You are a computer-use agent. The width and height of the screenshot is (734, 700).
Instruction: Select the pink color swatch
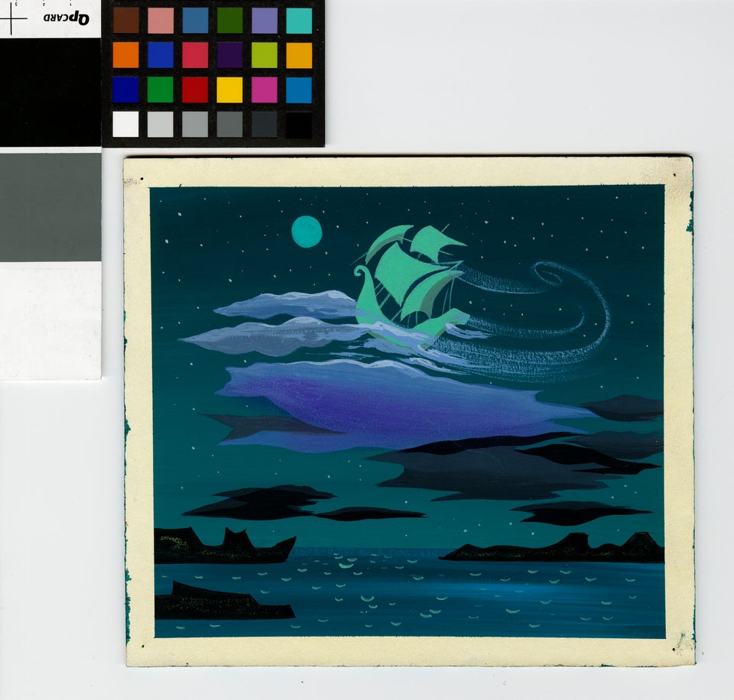pos(161,21)
